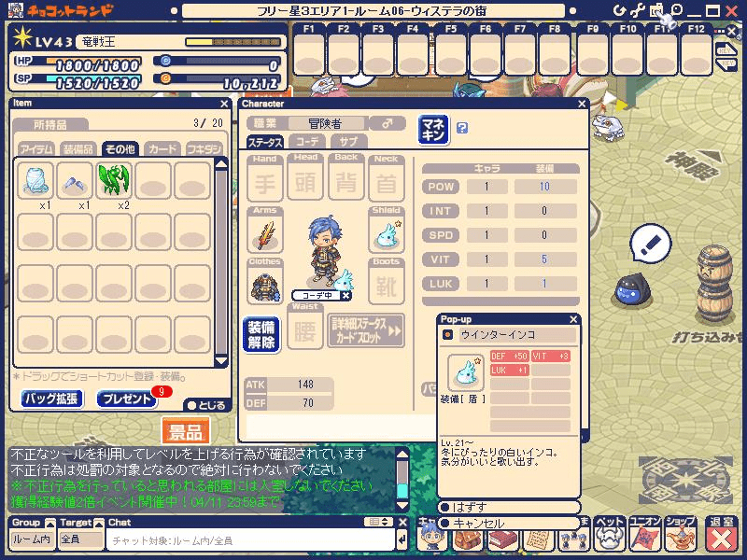Select the white thread spool item
747x560 pixels.
pos(35,180)
